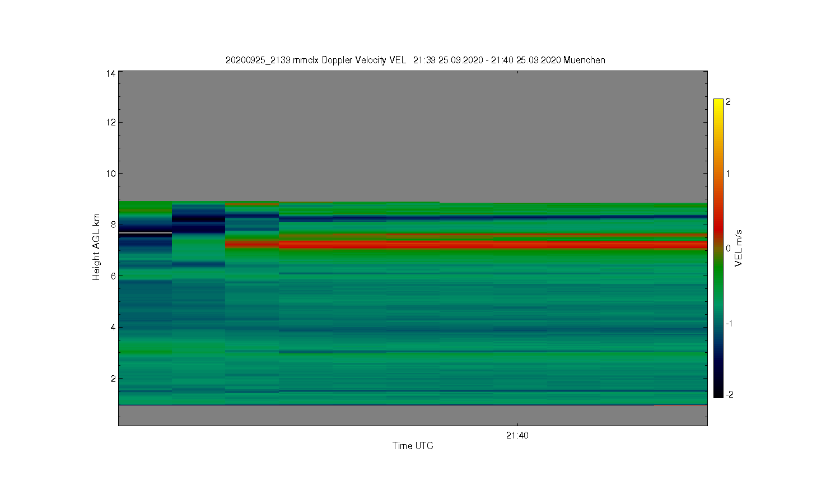Click the 'Height AGL km' axis label

coord(96,247)
